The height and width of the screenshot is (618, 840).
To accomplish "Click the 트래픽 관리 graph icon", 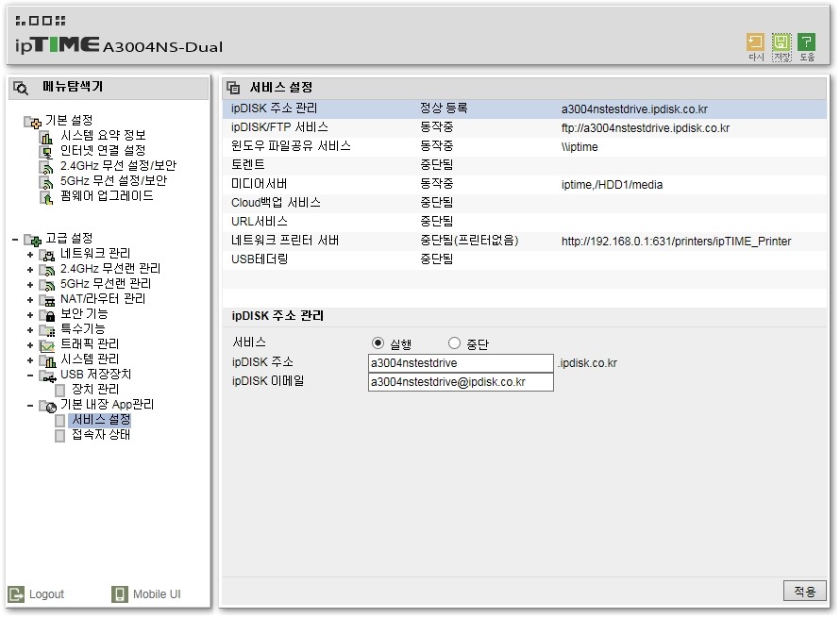I will 47,345.
